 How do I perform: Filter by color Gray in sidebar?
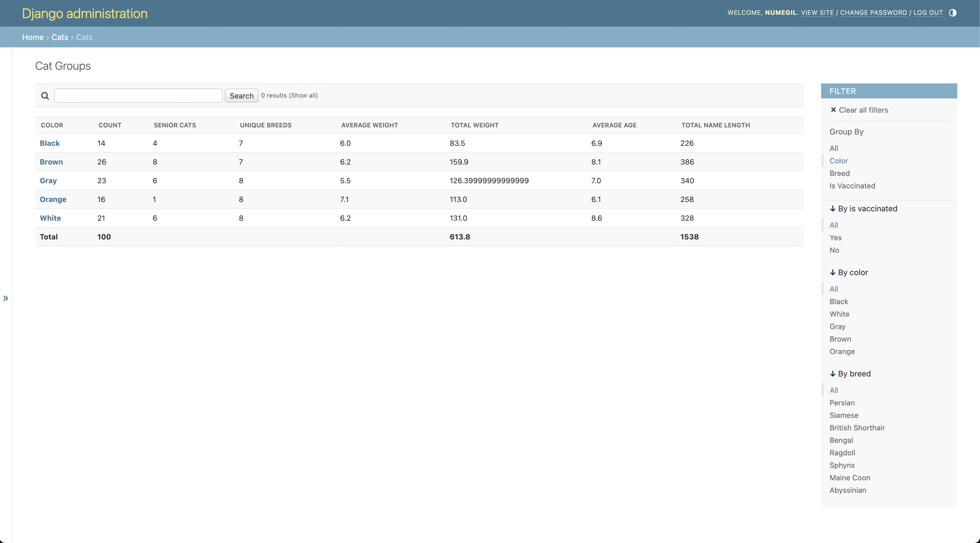pos(837,327)
